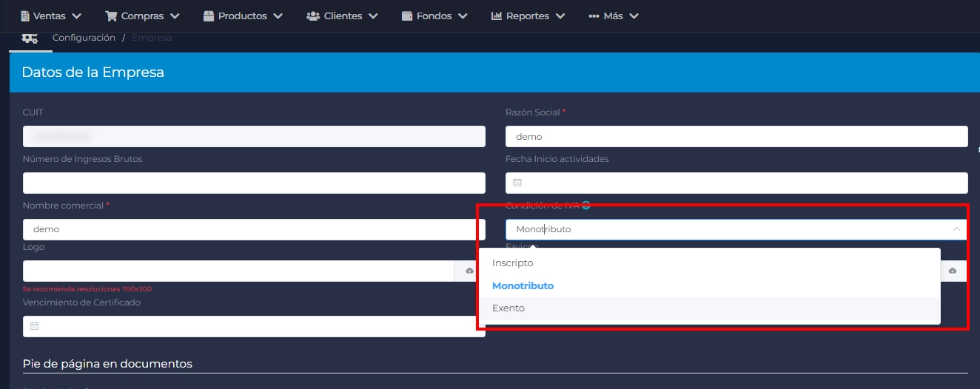This screenshot has height=389, width=980.
Task: Click the Reportes bar chart icon
Action: [497, 16]
